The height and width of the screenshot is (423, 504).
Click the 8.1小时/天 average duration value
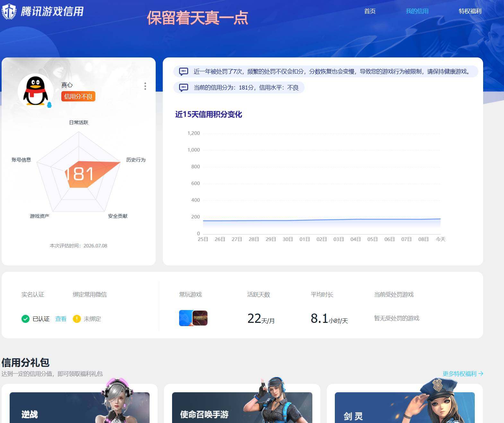[329, 319]
